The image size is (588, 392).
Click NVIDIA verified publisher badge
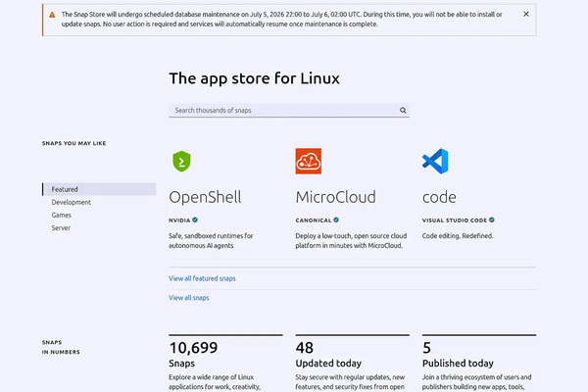click(x=195, y=220)
